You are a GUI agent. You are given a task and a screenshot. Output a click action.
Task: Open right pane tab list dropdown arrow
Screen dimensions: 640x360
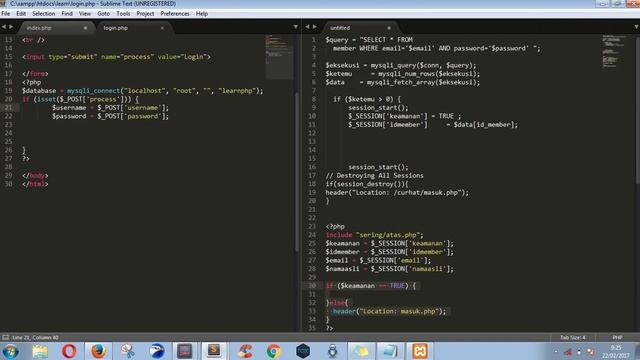[636, 27]
